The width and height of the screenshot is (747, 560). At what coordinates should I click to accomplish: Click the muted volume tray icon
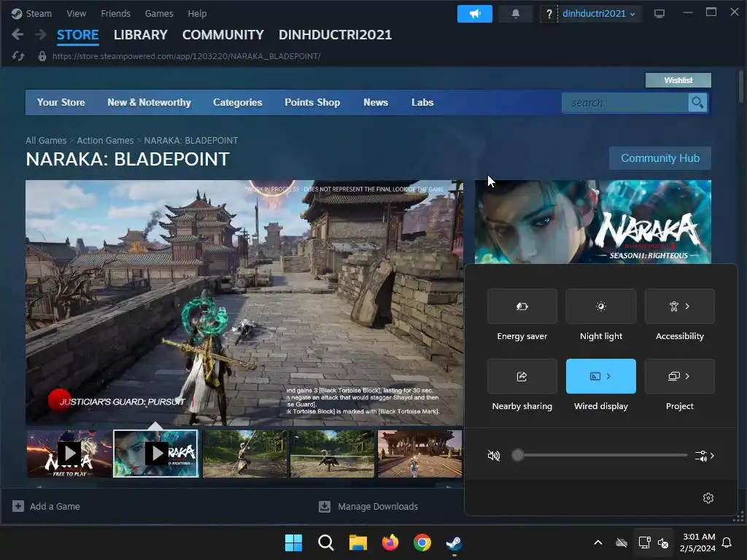662,542
